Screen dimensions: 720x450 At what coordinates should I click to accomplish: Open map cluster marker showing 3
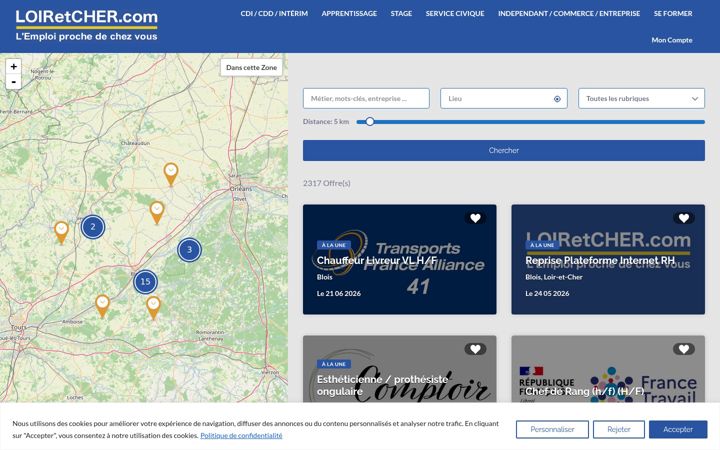pos(189,250)
